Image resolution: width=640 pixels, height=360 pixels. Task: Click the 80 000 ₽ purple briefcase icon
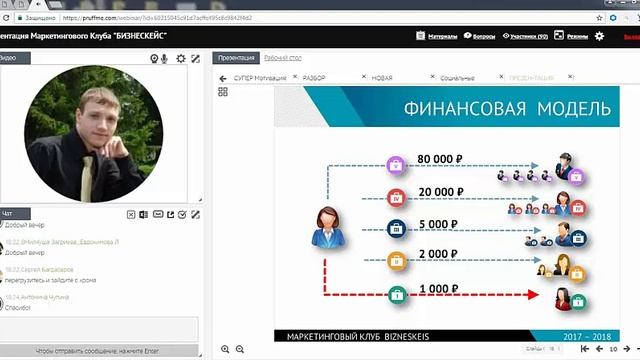[396, 165]
